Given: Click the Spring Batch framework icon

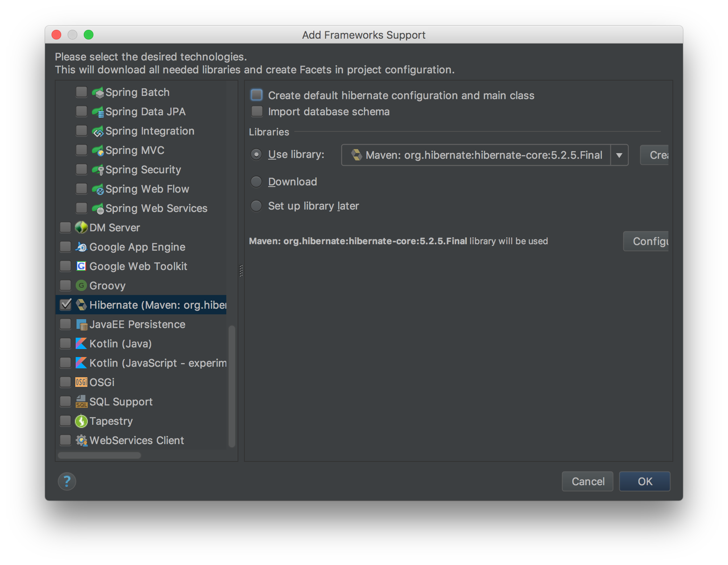Looking at the screenshot, I should pos(98,93).
